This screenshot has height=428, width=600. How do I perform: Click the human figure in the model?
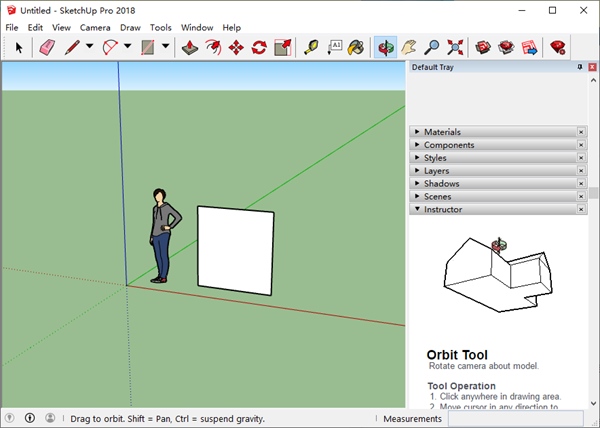point(164,236)
